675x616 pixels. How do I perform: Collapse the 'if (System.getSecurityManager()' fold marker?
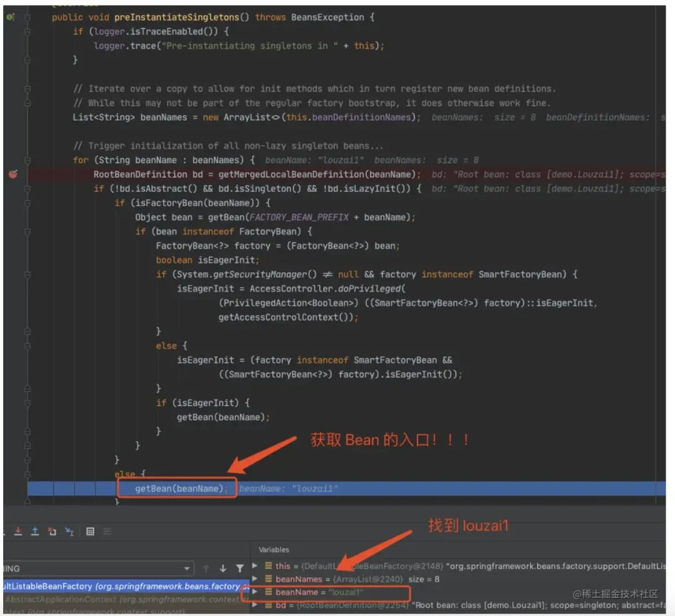click(x=27, y=274)
